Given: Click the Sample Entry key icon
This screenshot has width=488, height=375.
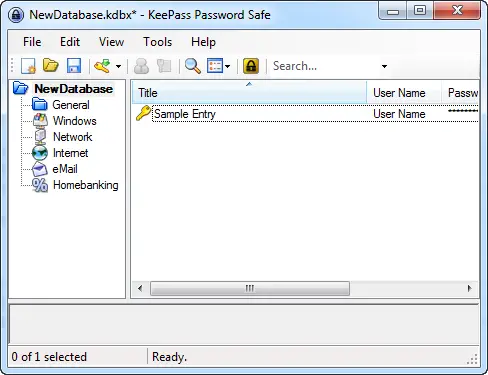Looking at the screenshot, I should [143, 113].
